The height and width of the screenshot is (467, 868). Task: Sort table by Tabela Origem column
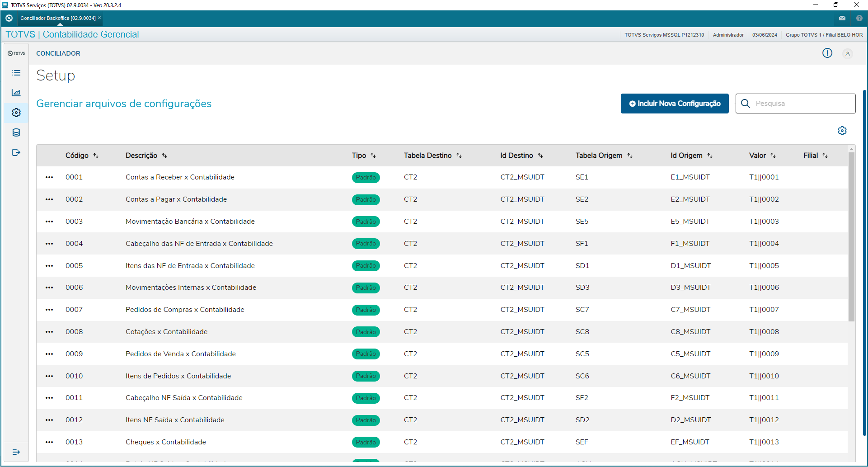pyautogui.click(x=630, y=156)
